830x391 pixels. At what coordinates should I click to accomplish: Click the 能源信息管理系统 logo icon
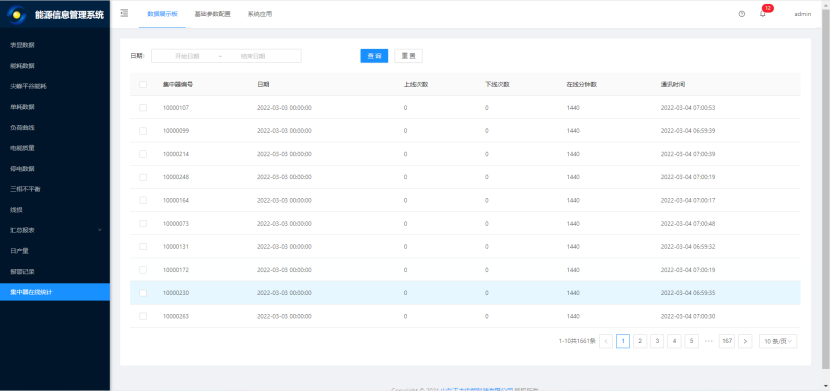(x=17, y=14)
